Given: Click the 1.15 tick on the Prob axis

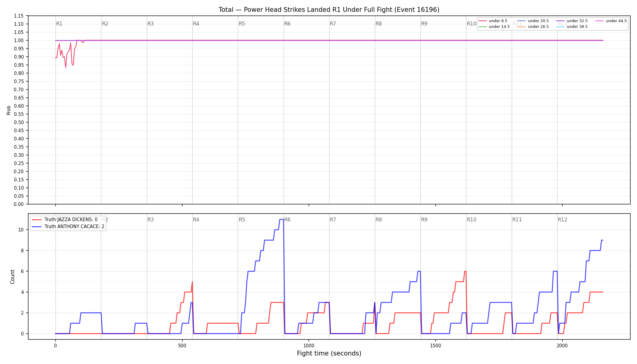Looking at the screenshot, I should tap(19, 16).
